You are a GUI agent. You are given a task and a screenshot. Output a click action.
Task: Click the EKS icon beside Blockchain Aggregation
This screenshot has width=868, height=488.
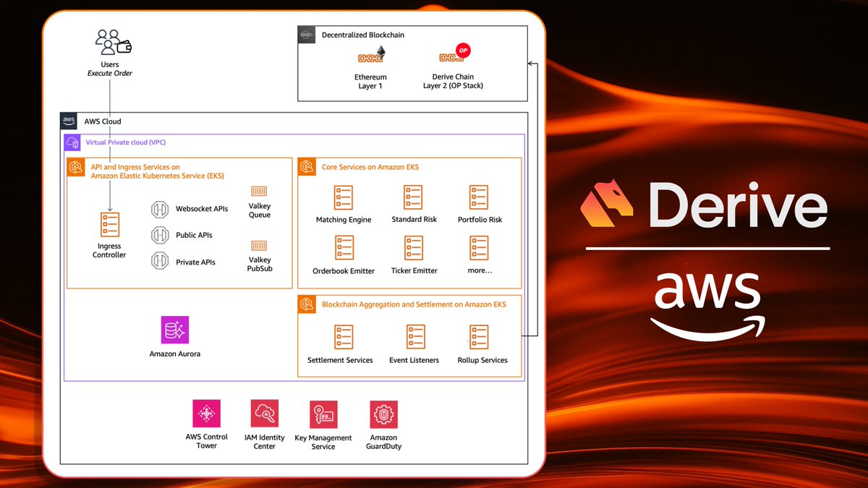click(x=307, y=304)
